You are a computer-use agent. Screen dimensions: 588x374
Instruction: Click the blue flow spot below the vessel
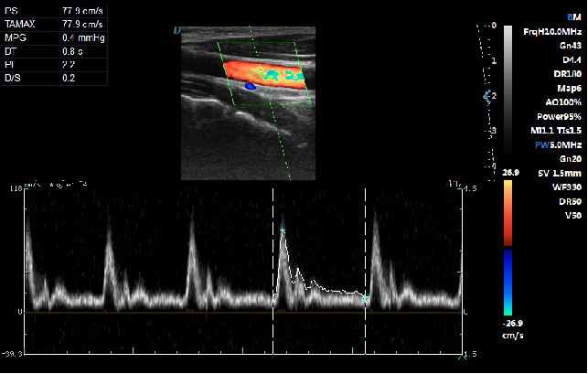click(251, 86)
